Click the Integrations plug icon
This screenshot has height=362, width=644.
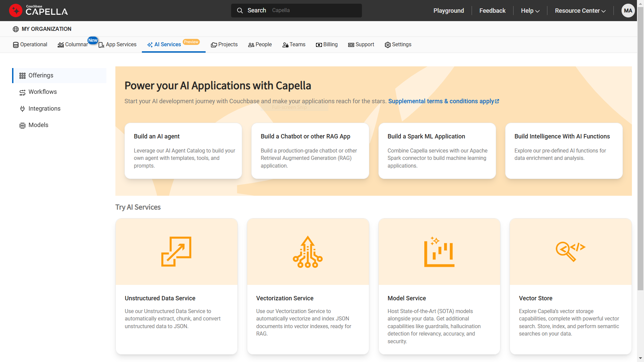(x=22, y=109)
